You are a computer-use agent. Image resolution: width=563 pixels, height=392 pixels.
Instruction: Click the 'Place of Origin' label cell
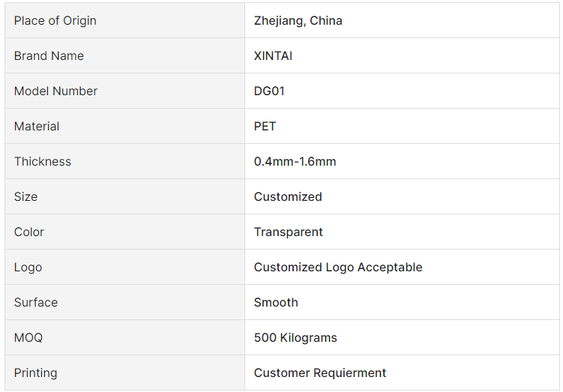pyautogui.click(x=124, y=20)
